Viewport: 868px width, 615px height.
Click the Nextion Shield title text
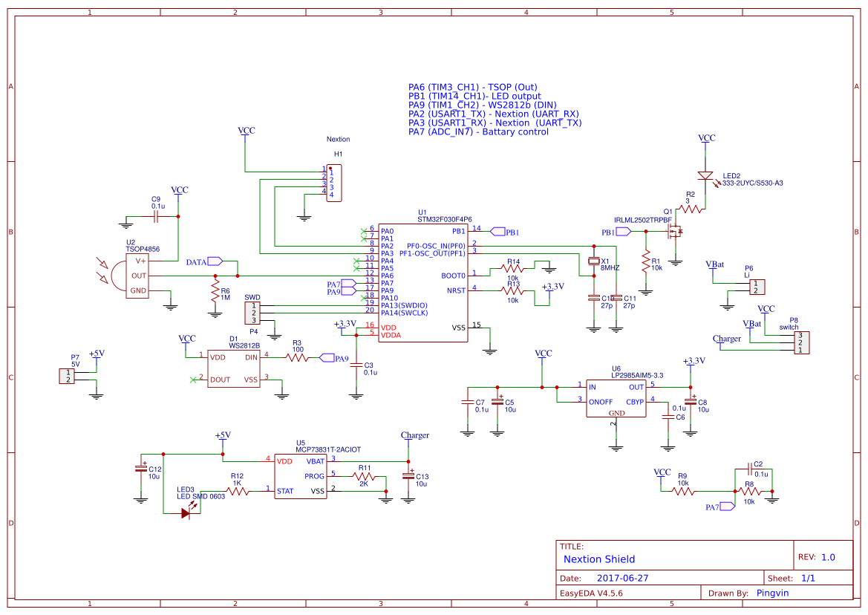pos(598,559)
